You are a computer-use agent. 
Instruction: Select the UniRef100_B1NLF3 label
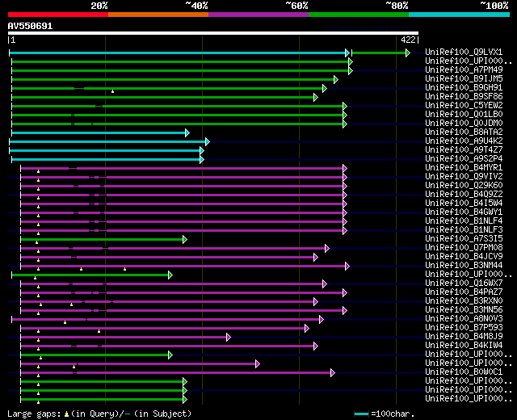(464, 229)
